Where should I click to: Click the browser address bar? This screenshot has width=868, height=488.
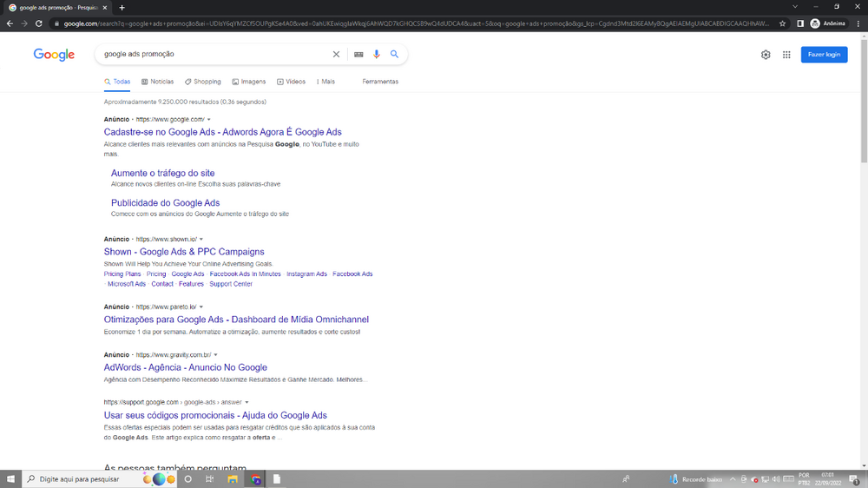click(x=415, y=23)
